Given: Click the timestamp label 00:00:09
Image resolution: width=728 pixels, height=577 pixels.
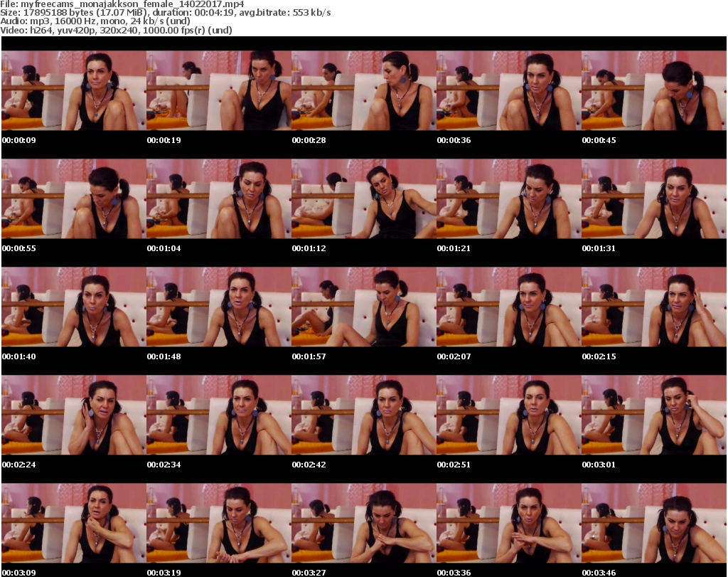Looking at the screenshot, I should coord(19,140).
